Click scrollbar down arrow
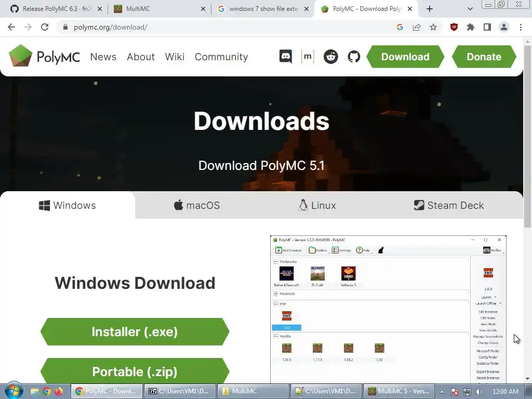 [x=527, y=379]
